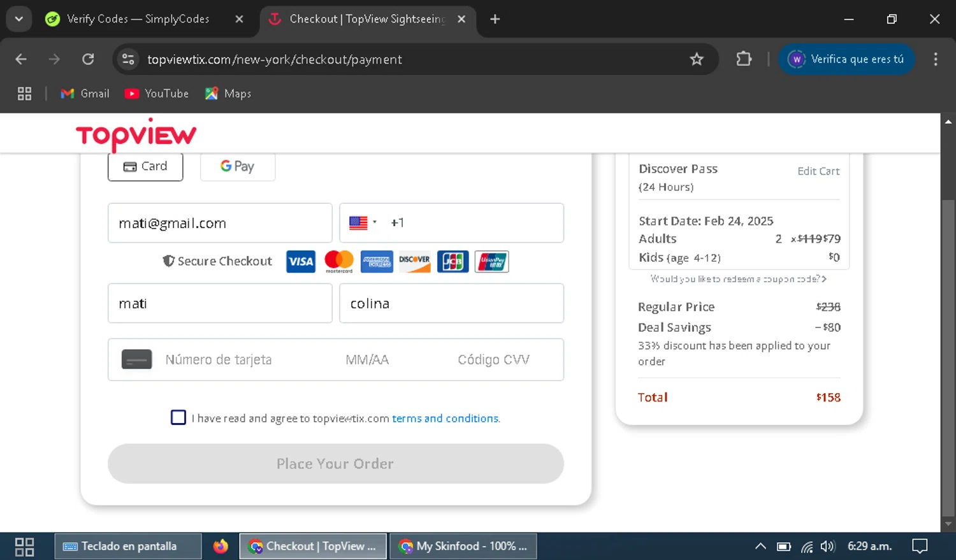Click the volume speaker tray icon

coord(828,547)
